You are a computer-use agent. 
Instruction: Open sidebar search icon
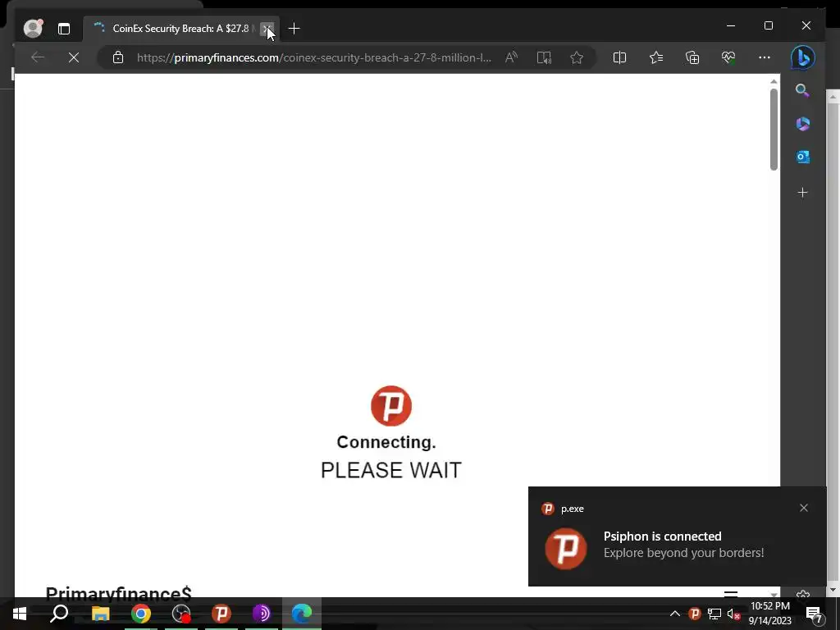pyautogui.click(x=802, y=90)
